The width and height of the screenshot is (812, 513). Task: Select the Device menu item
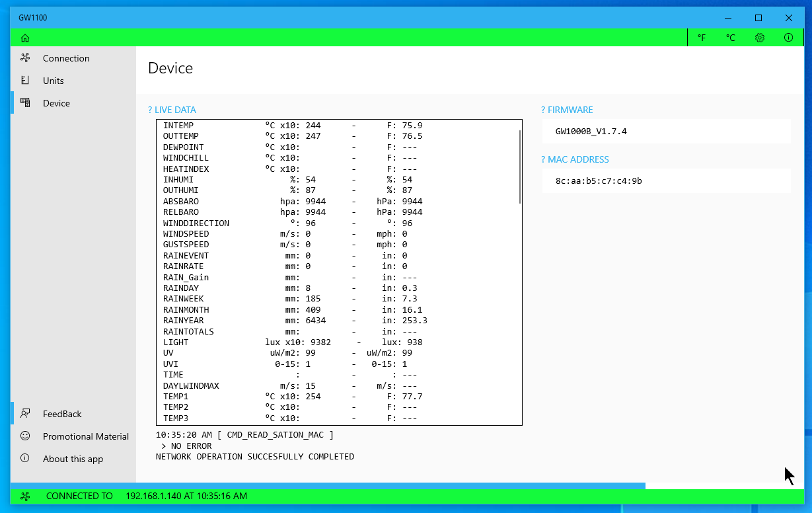click(x=73, y=103)
